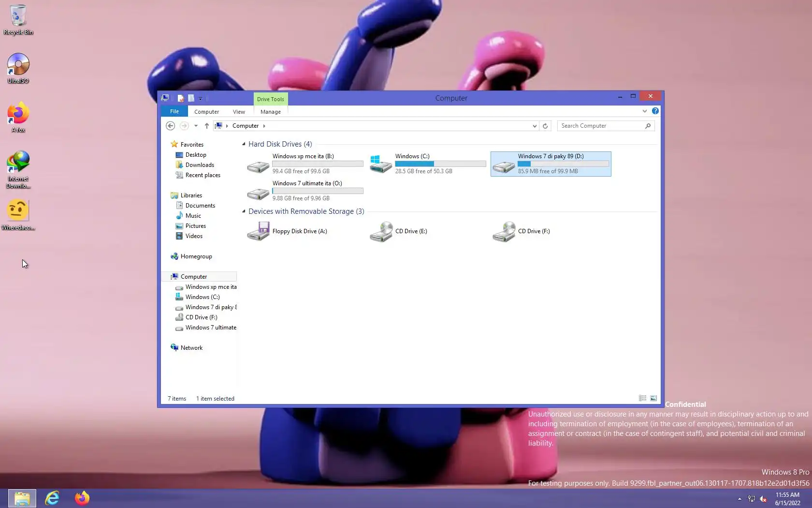Select Libraries heading in navigation pane
This screenshot has height=508, width=812.
pyautogui.click(x=191, y=195)
